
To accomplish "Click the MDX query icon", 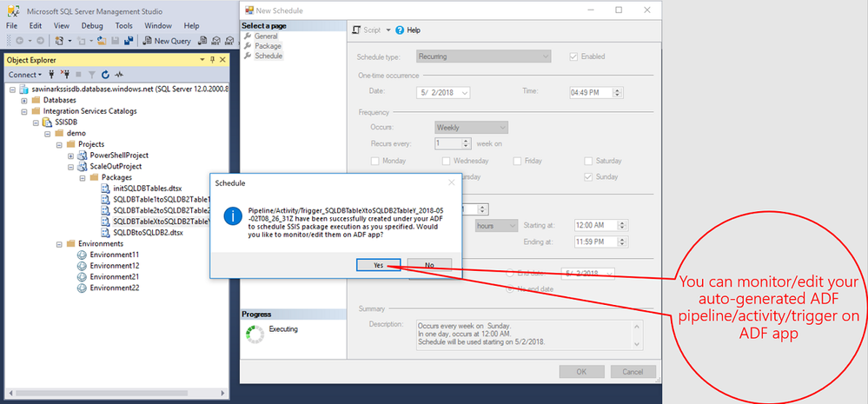I will pyautogui.click(x=215, y=40).
